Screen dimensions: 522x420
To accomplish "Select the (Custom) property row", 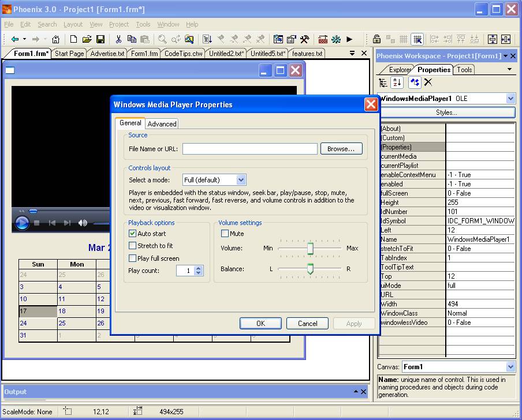I will coord(447,138).
